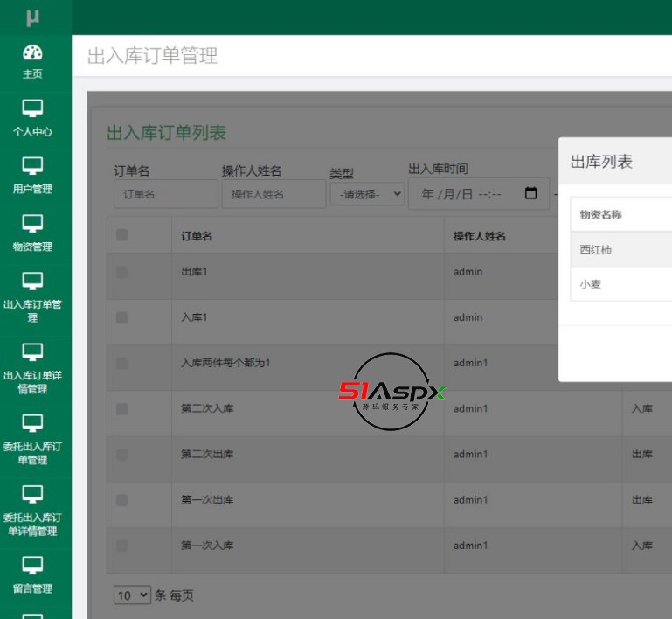Click the 出入库时间 date-time field
This screenshot has width=672, height=619.
point(479,194)
